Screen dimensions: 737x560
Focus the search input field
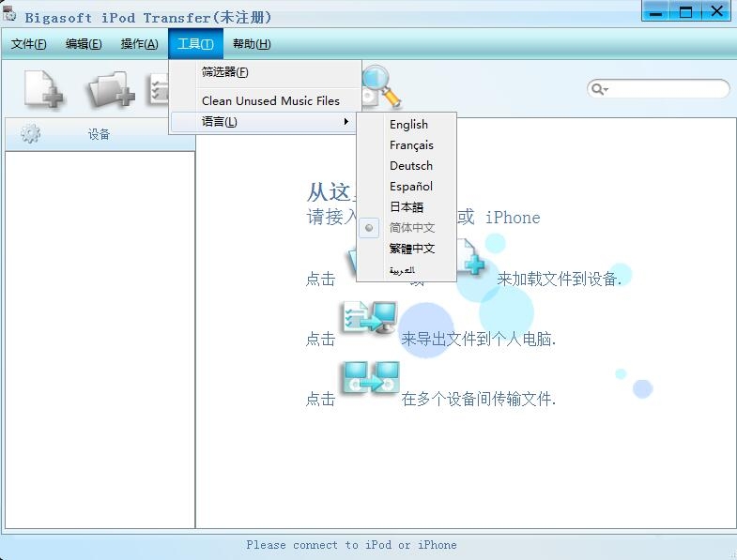point(668,89)
